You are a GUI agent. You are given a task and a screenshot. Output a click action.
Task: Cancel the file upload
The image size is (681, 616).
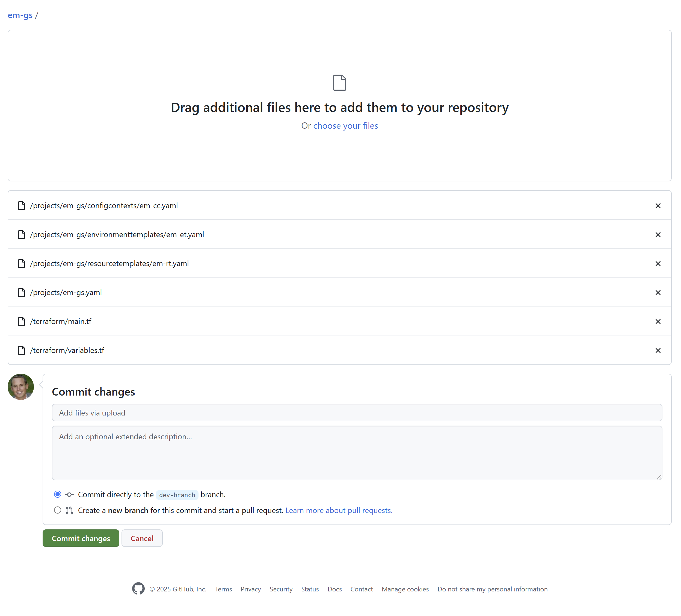pos(142,538)
